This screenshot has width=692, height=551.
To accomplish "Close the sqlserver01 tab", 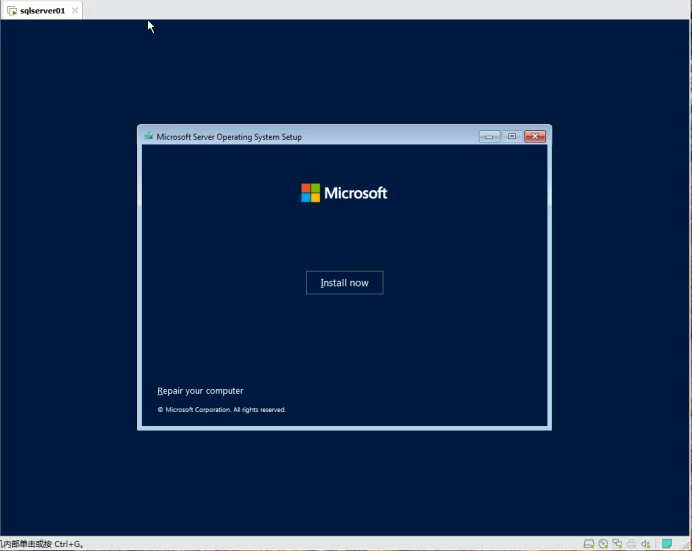I will (x=75, y=11).
